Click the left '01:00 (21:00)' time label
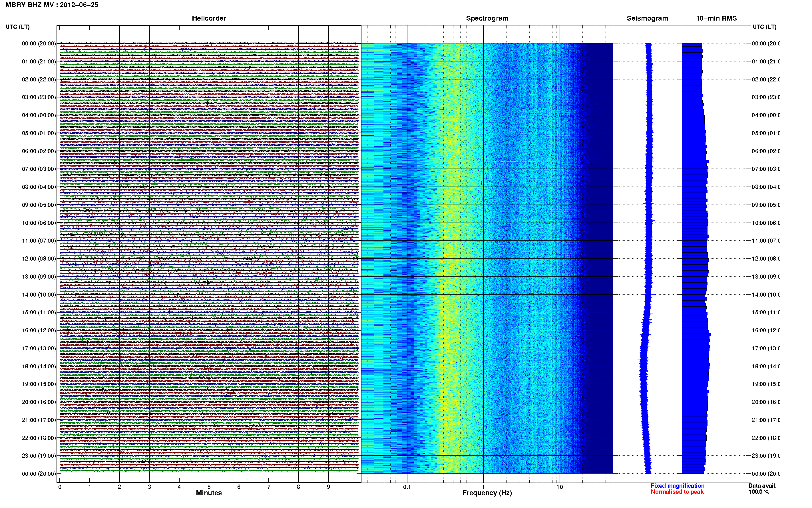Viewport: 812px width, 508px height. click(39, 61)
